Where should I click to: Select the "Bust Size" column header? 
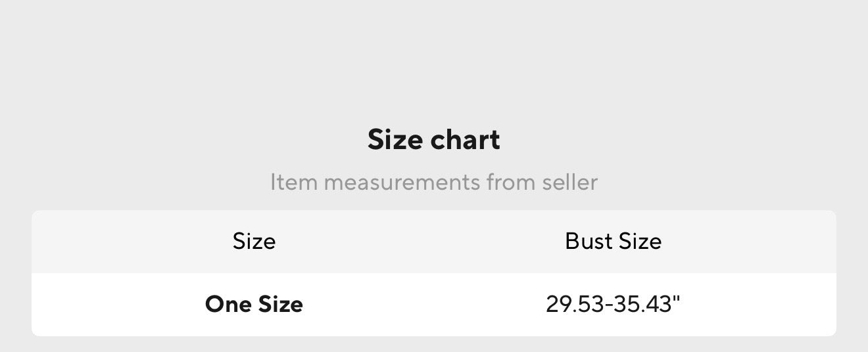pyautogui.click(x=613, y=241)
